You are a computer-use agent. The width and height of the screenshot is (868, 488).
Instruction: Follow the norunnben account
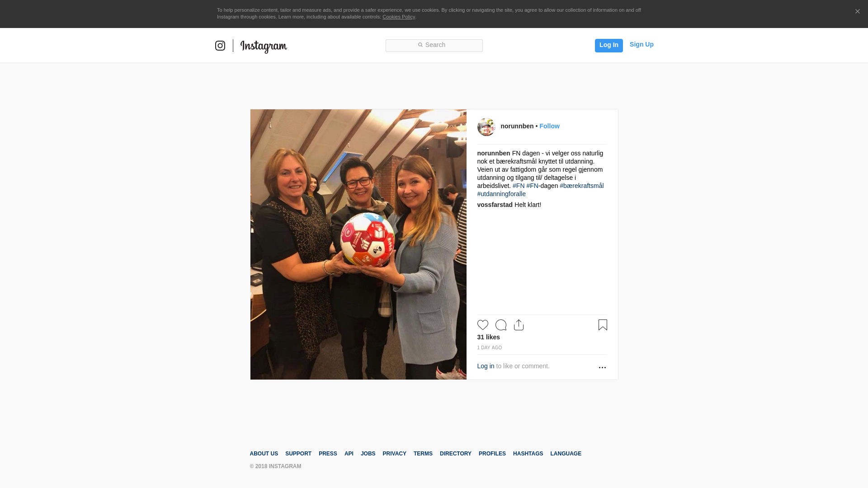pos(549,126)
